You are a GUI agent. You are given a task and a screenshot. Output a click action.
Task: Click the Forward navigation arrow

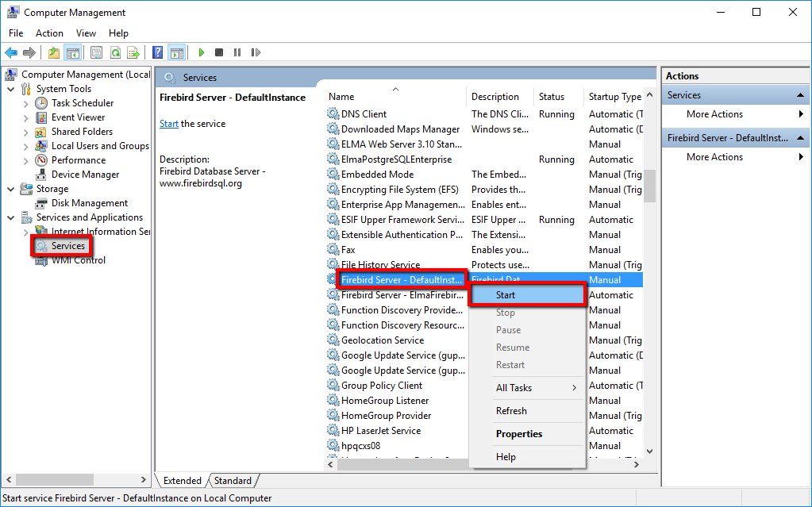point(29,52)
